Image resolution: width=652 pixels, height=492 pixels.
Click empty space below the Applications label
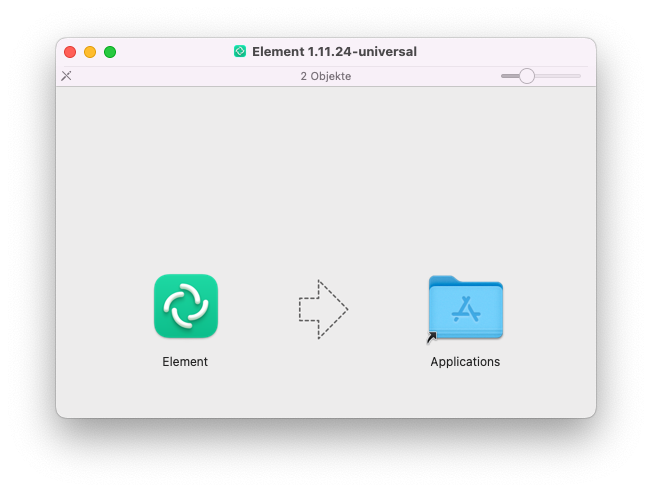click(x=465, y=395)
